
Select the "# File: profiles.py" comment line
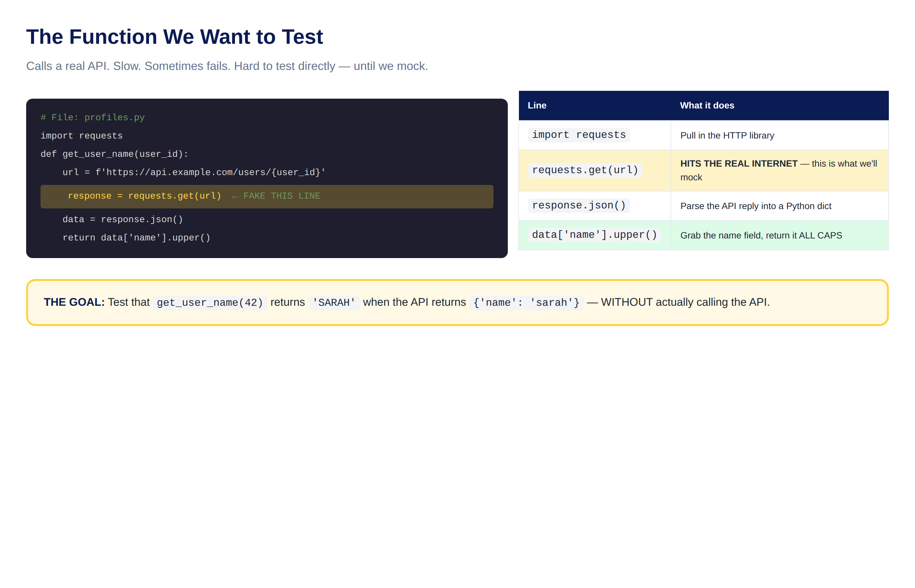[92, 117]
